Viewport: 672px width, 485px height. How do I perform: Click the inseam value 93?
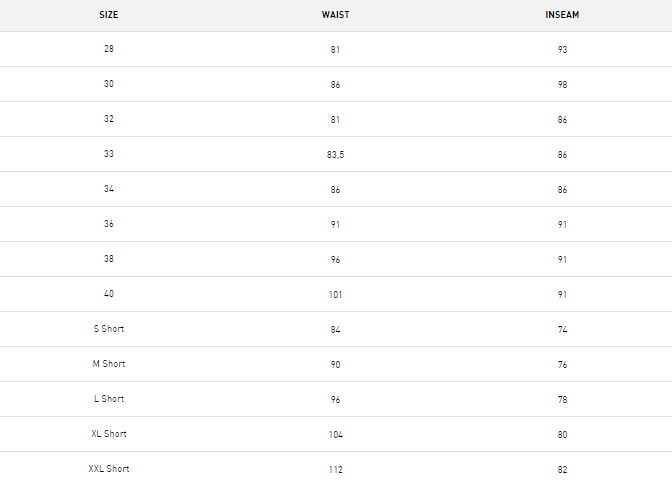coord(562,50)
